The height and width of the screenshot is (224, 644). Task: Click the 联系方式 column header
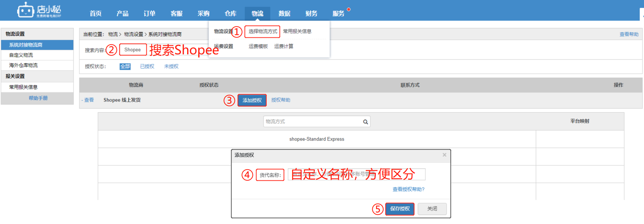410,85
